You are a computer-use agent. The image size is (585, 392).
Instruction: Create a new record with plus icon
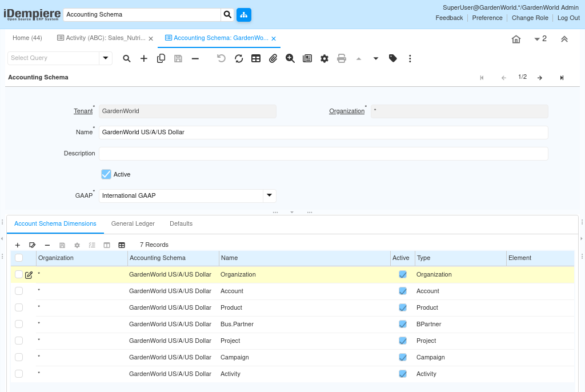144,58
